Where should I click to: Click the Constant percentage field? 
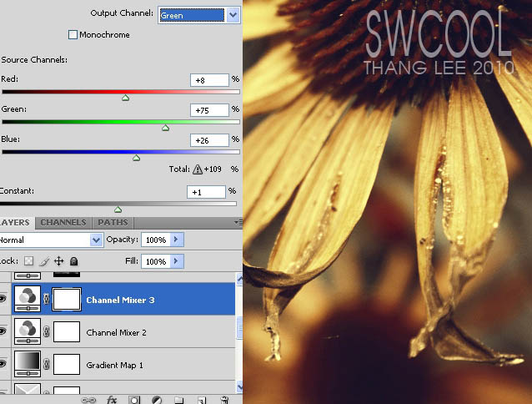pos(206,192)
